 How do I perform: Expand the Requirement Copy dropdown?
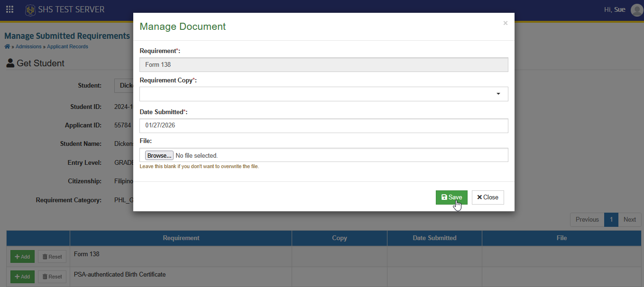[324, 94]
